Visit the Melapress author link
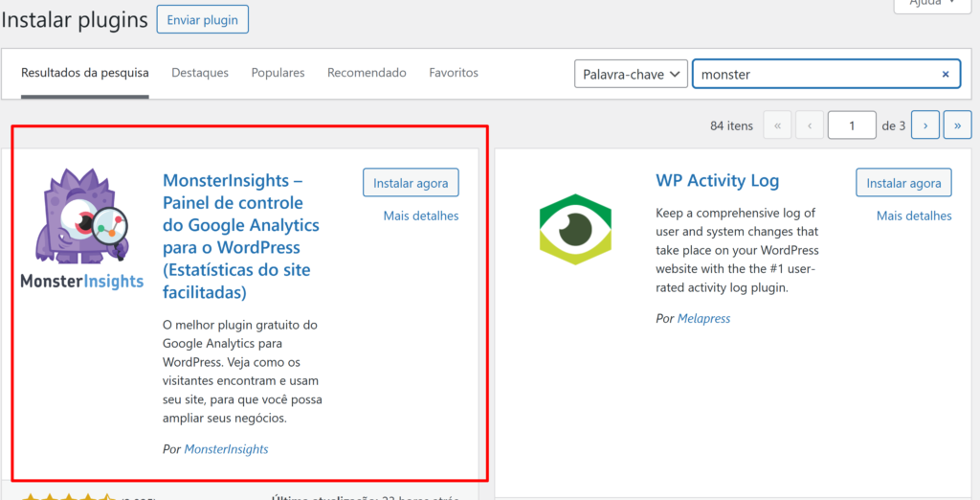This screenshot has height=500, width=980. point(703,319)
